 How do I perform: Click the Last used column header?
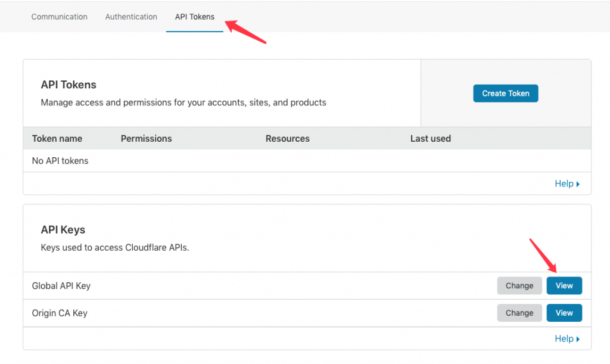[x=430, y=138]
